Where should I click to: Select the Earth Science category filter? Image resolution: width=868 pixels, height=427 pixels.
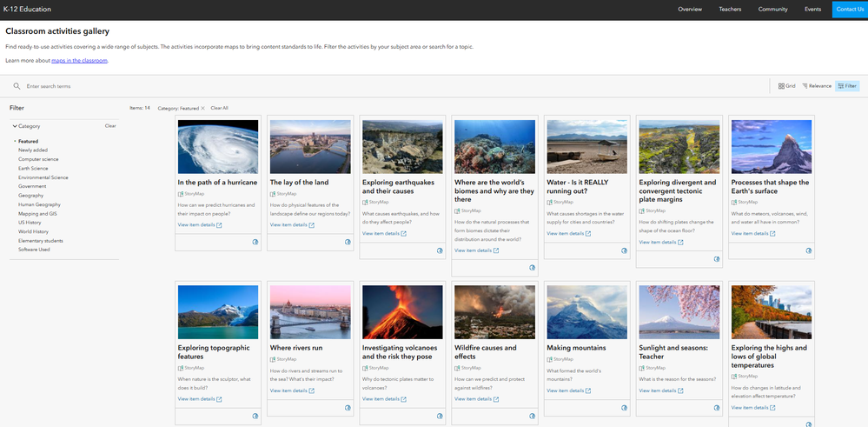click(x=34, y=168)
